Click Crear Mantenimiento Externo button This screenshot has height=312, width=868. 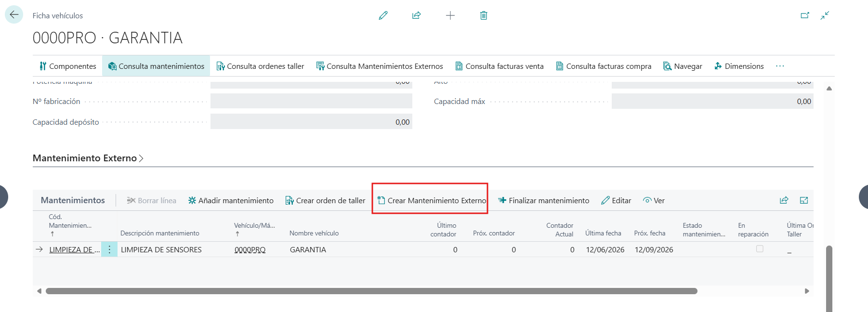tap(432, 200)
